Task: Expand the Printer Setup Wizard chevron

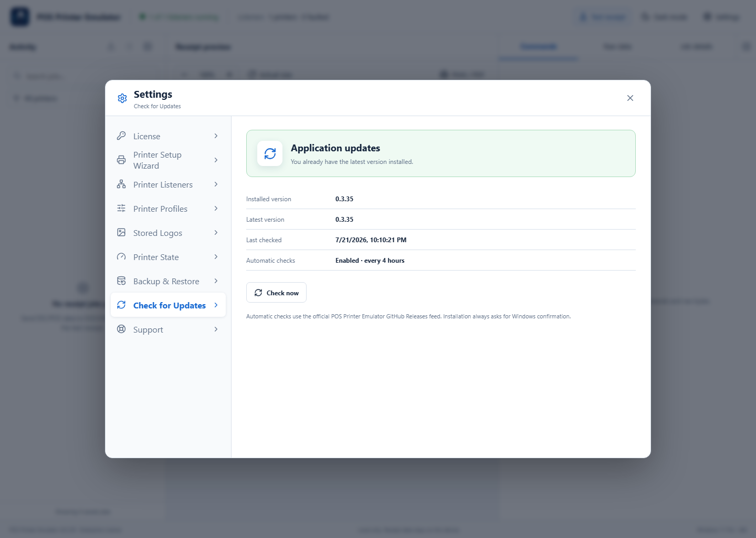Action: [x=216, y=160]
